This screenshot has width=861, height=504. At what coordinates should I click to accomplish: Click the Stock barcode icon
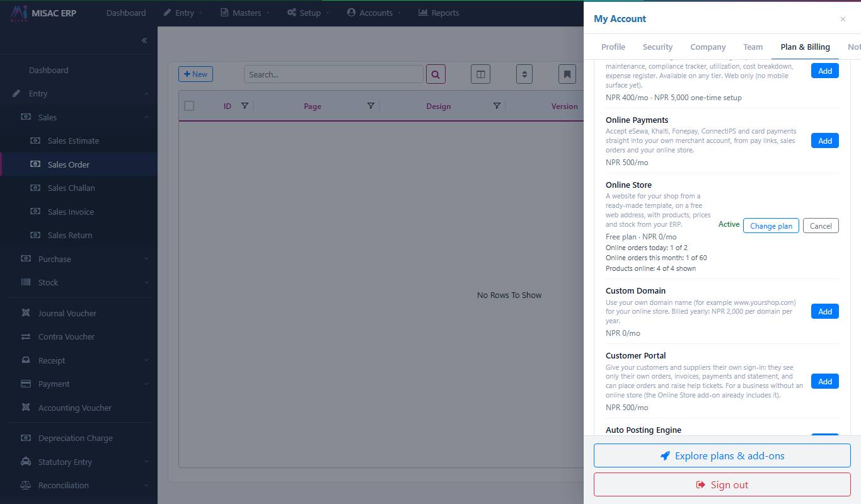click(x=26, y=282)
